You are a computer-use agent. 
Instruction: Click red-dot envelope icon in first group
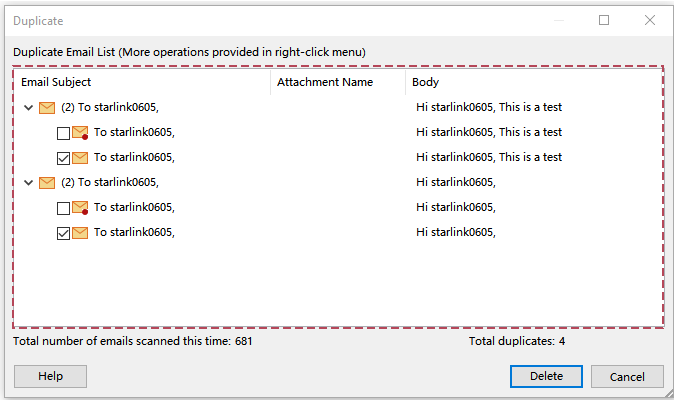[81, 132]
